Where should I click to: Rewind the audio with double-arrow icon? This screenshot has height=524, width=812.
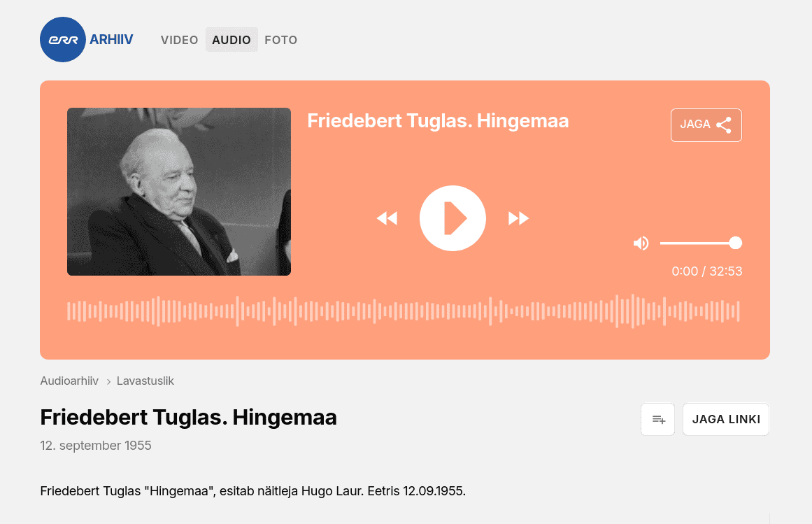tap(387, 218)
